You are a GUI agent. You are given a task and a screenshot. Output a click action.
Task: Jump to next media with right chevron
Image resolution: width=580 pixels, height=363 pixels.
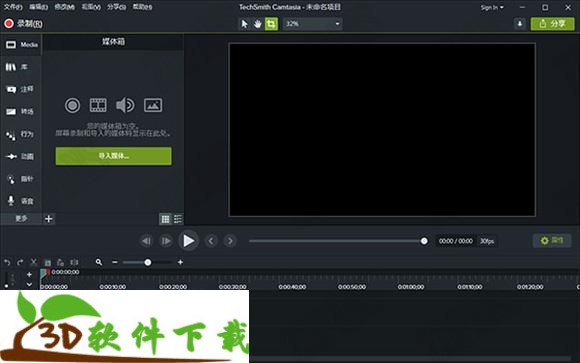click(230, 241)
